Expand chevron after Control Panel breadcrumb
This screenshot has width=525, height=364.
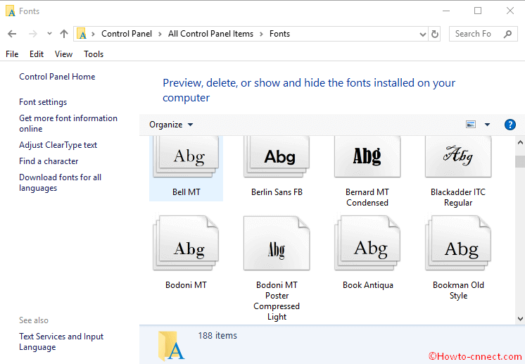pyautogui.click(x=160, y=34)
